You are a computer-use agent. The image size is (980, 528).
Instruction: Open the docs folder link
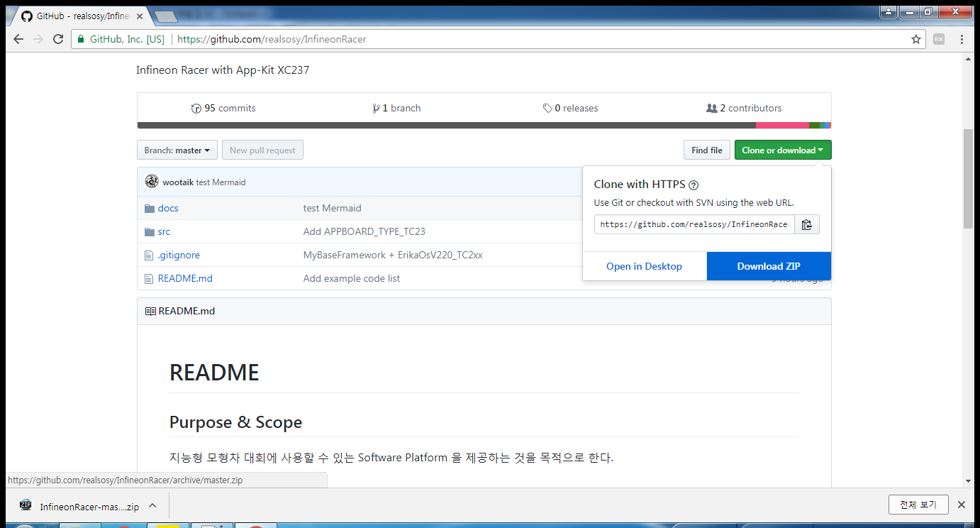[x=168, y=208]
